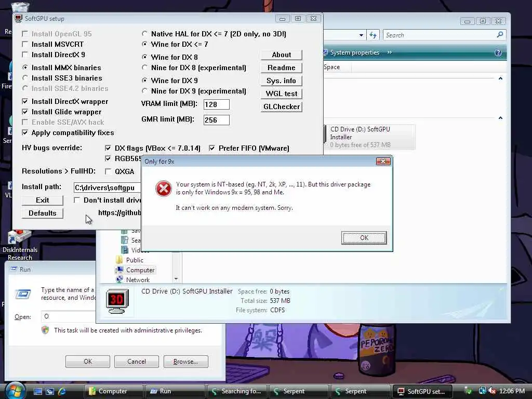Viewport: 532px width, 399px height.
Task: Click the Install path field C:\drivers\softgpu
Action: (x=107, y=188)
